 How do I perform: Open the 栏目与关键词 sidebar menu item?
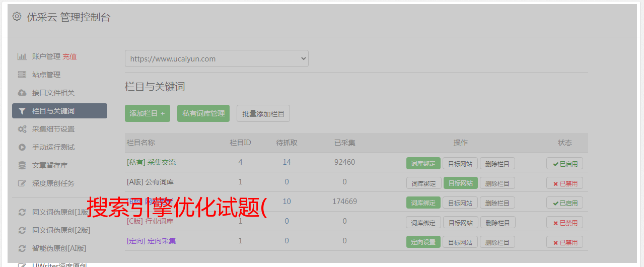click(x=59, y=111)
